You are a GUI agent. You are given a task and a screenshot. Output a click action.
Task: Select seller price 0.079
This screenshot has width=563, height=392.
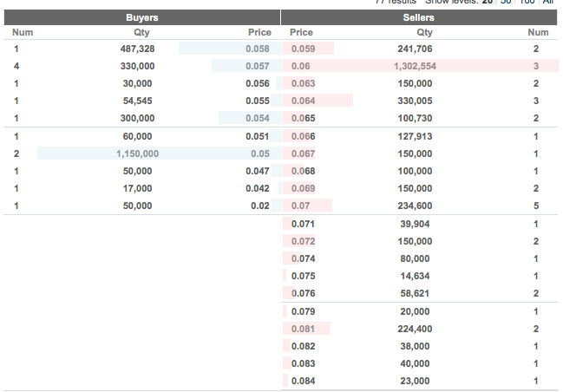click(304, 311)
